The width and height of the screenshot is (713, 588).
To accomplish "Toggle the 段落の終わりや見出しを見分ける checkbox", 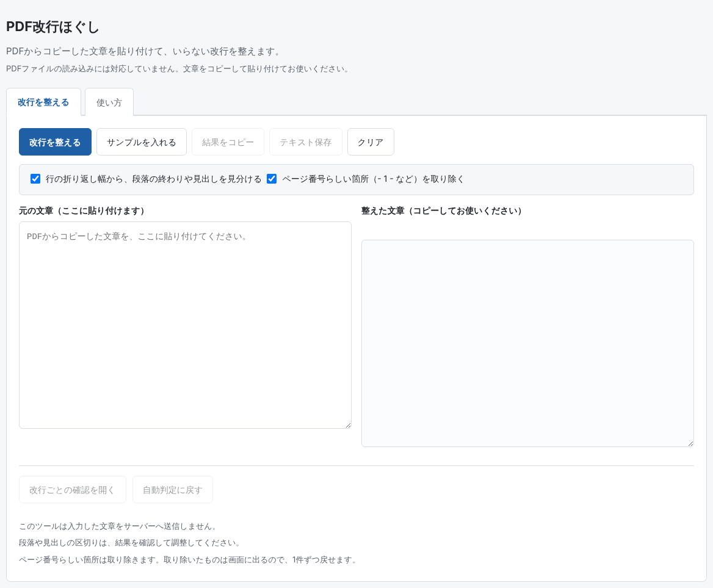I will click(x=35, y=179).
